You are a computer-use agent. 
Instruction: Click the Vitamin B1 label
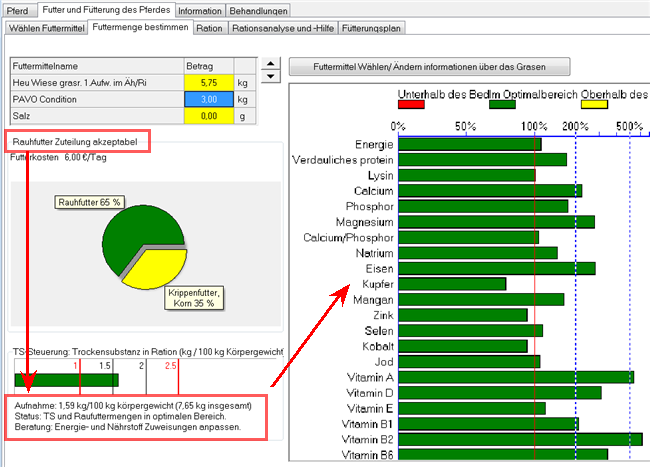(367, 424)
